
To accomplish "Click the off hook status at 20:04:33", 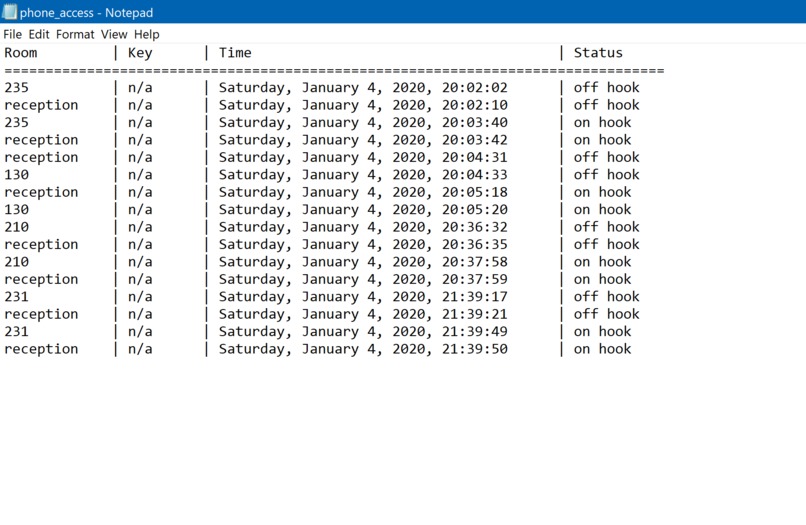I will click(607, 175).
